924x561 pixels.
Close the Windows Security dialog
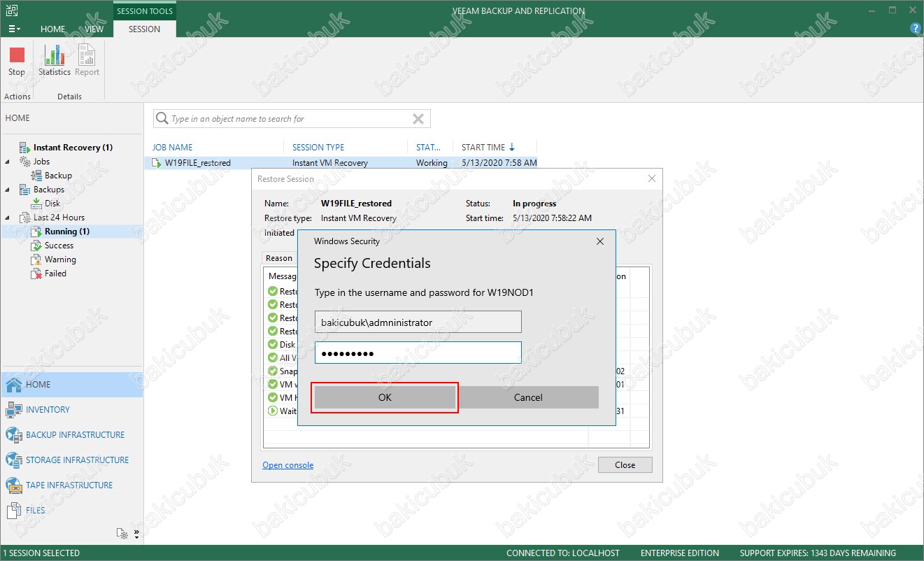click(599, 241)
